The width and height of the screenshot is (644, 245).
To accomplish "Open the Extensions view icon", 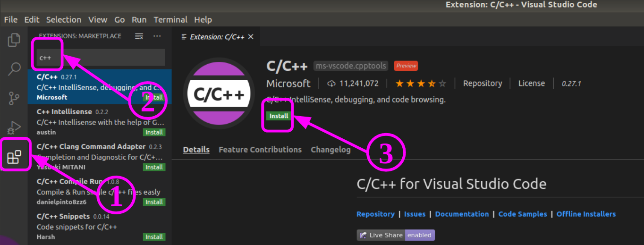I will tap(14, 156).
